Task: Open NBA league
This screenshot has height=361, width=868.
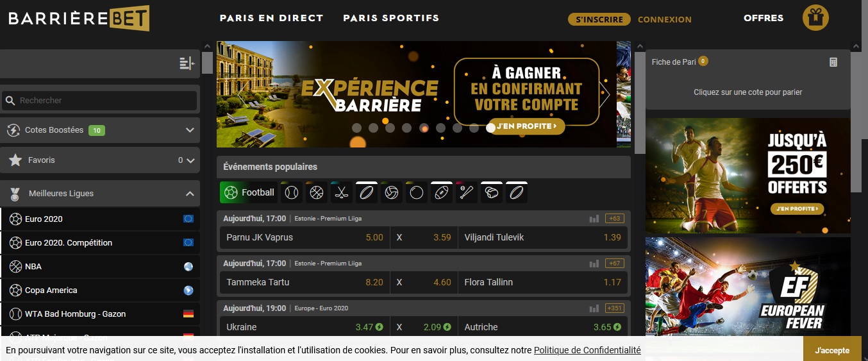Action: click(100, 267)
